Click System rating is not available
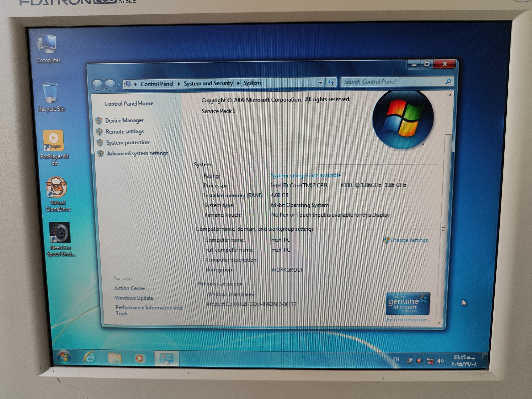 [x=306, y=176]
